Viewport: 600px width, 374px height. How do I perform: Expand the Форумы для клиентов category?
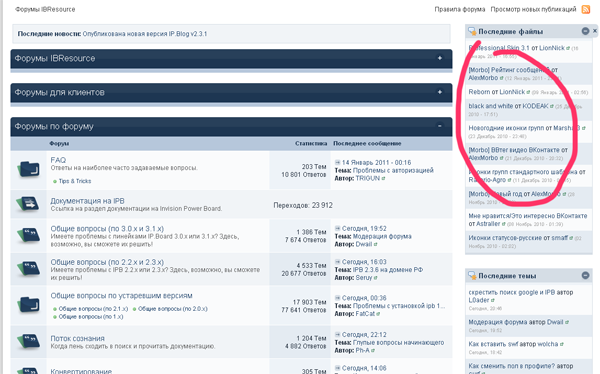tap(440, 92)
